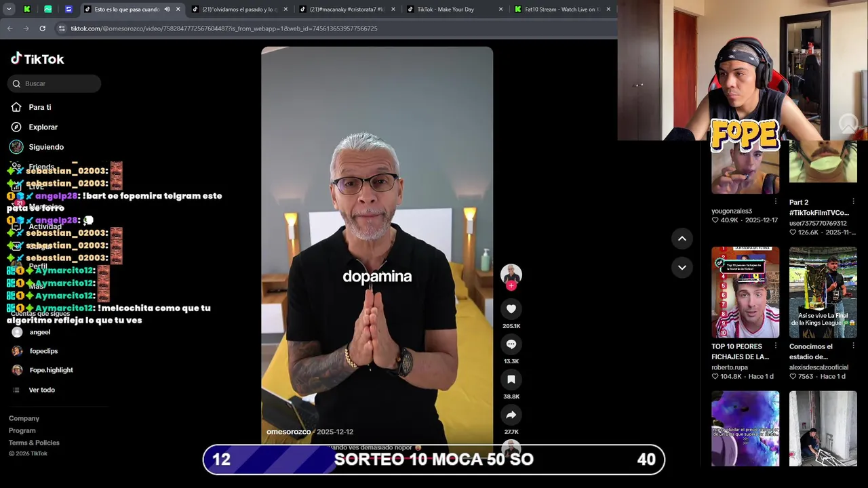
Task: Go forward in browser history
Action: [26, 28]
